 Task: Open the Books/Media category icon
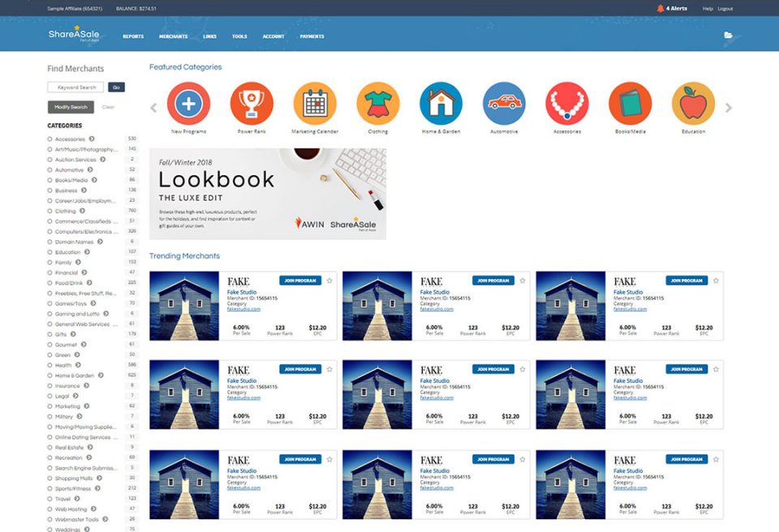coord(630,104)
